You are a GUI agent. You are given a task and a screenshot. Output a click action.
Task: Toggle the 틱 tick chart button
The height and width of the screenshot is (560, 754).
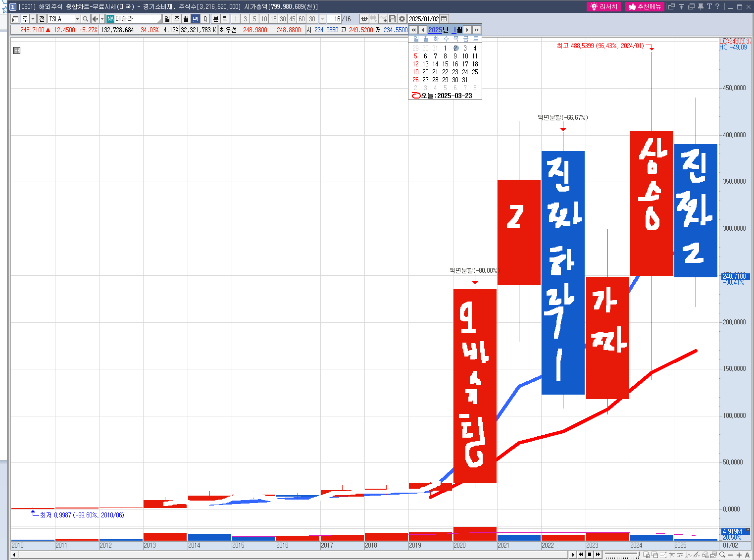[225, 19]
